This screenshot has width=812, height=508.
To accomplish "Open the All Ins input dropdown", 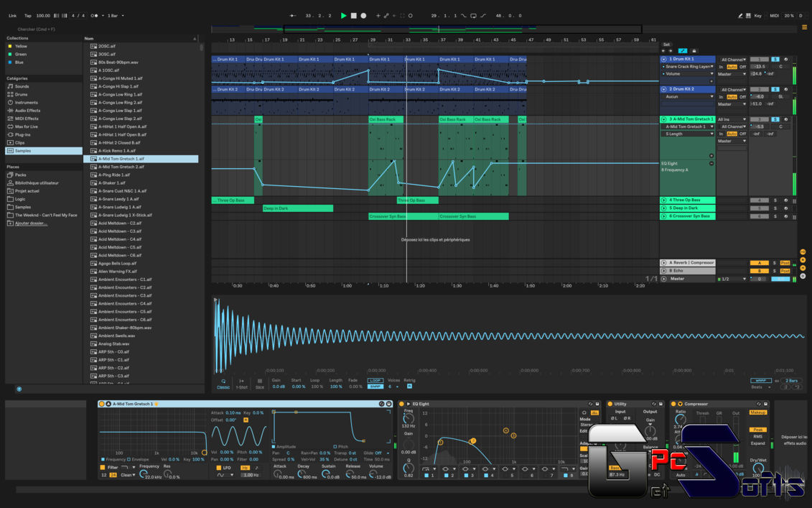I will [x=732, y=119].
